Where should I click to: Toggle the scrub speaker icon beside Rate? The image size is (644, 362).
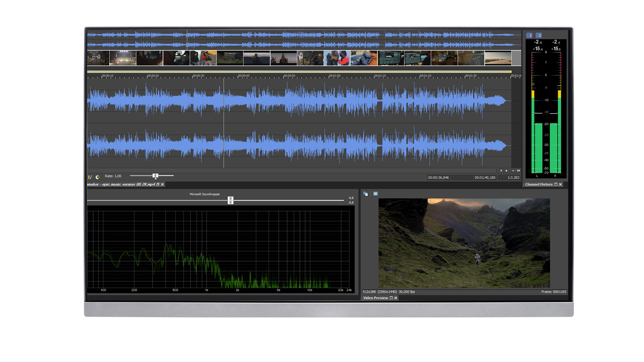98,177
